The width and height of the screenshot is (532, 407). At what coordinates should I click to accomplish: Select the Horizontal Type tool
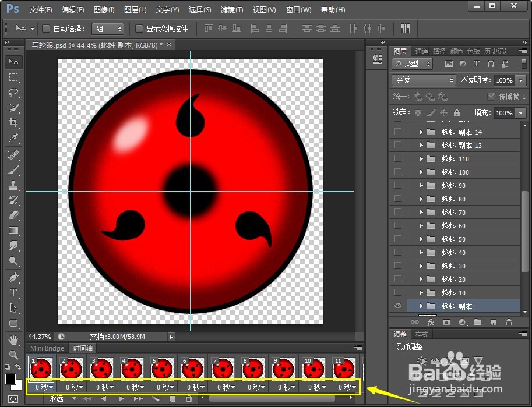pos(13,293)
